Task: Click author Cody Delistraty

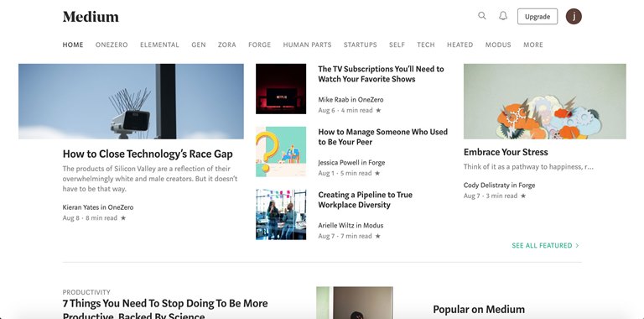Action: [486, 185]
